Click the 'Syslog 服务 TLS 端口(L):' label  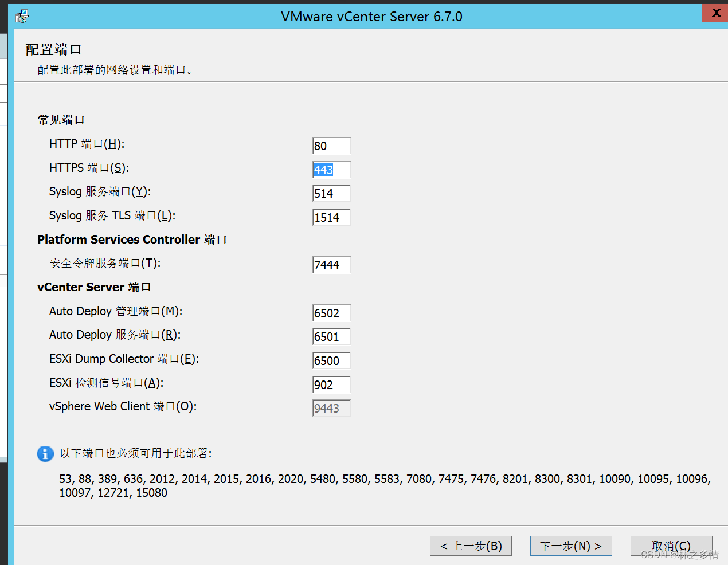[x=112, y=215]
